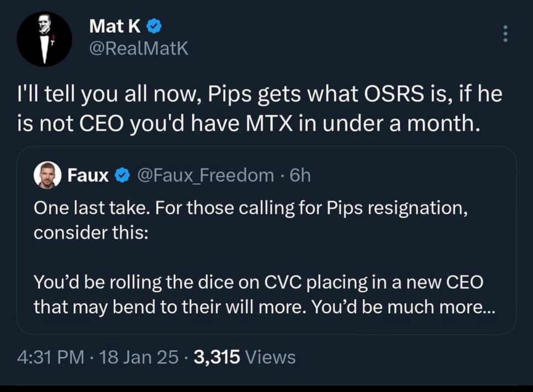Click the word Views beside the count
The height and width of the screenshot is (392, 533).
pos(269,356)
